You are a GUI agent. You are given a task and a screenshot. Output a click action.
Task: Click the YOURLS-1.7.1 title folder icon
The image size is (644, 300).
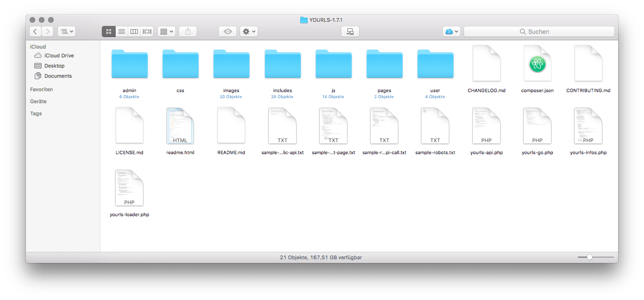coord(304,20)
